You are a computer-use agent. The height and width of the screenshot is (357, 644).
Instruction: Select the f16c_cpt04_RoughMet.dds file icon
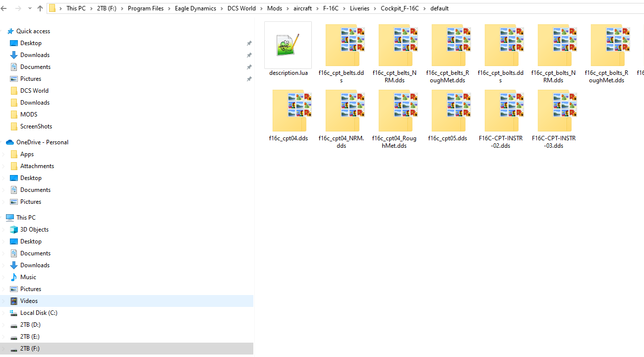pos(398,111)
